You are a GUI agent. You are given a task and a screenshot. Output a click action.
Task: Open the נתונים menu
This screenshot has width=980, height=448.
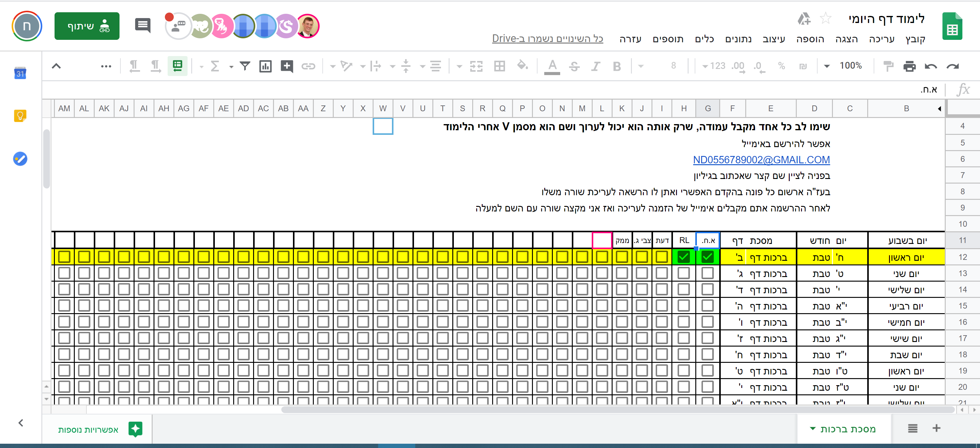(738, 39)
